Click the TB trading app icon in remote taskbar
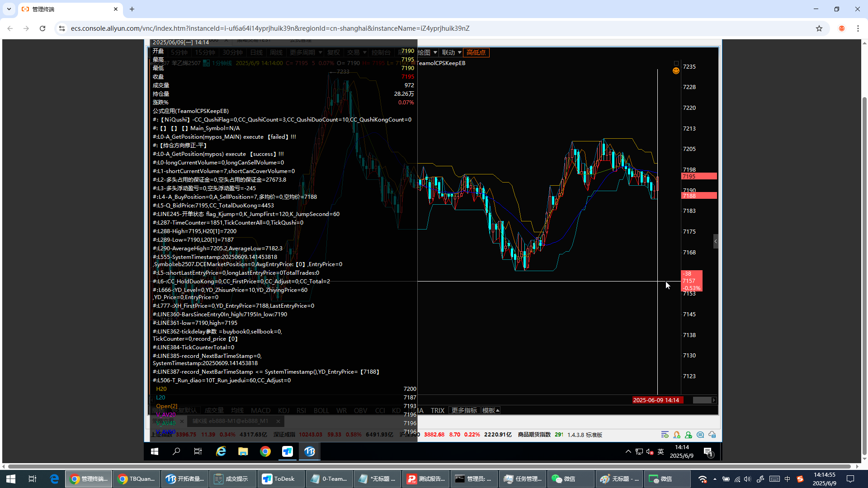This screenshot has width=868, height=488. click(310, 451)
